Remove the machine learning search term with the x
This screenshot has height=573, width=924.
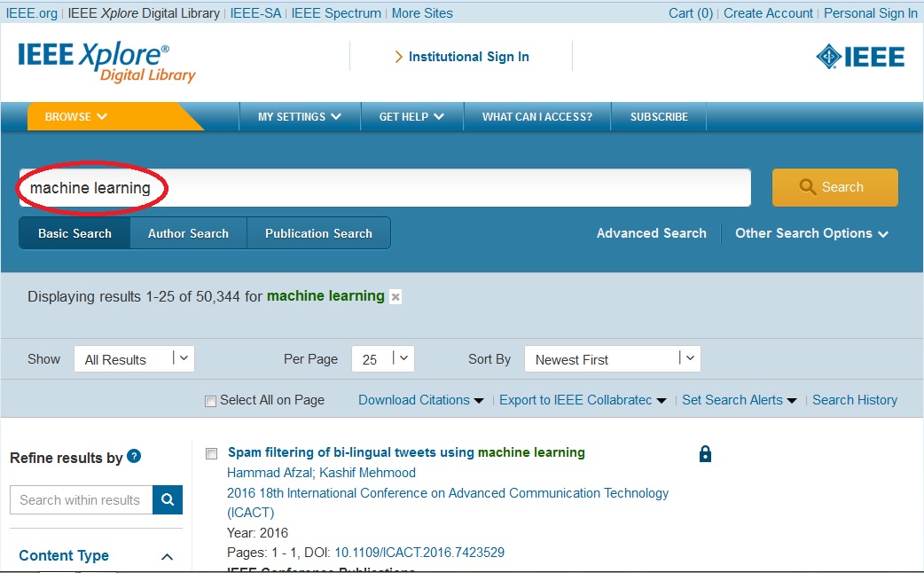point(396,297)
